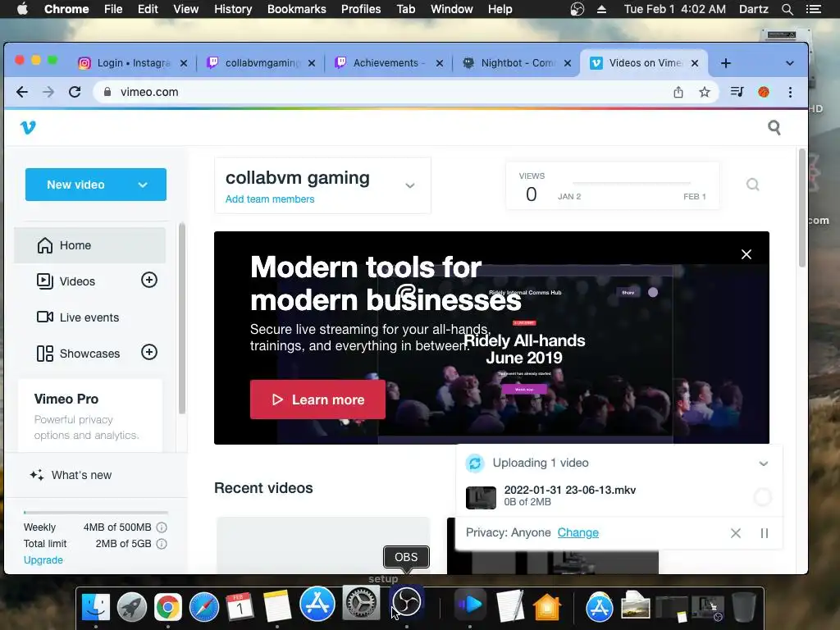
Task: Open the media control icon in Chrome toolbar
Action: 737,92
